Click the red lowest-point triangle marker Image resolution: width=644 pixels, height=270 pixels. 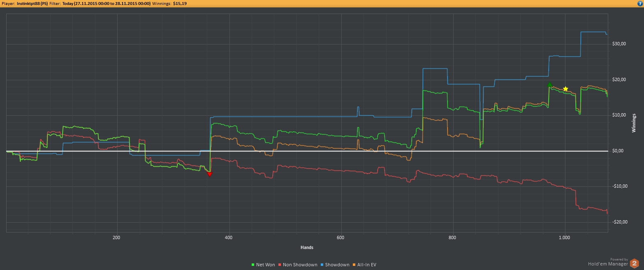(210, 174)
